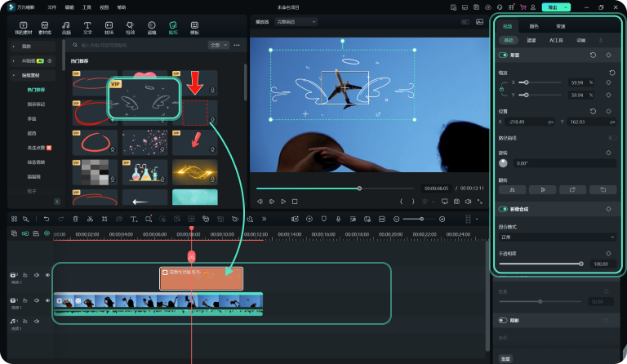Open the 混合模式 blend mode dropdown

[x=556, y=237]
